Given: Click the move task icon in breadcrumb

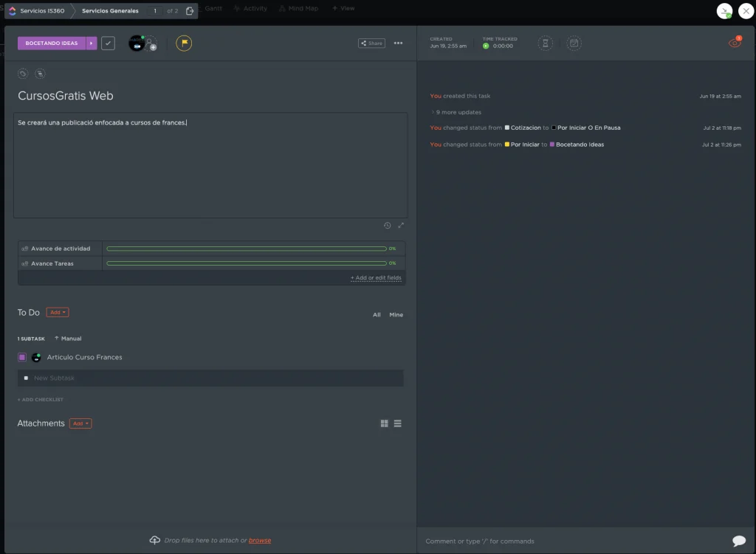Looking at the screenshot, I should (x=190, y=10).
